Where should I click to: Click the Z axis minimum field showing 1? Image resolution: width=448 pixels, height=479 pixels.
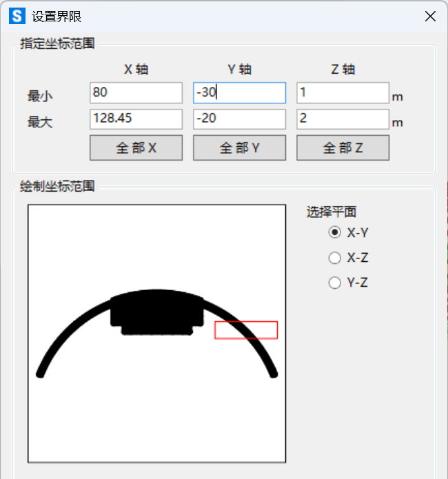click(x=343, y=93)
